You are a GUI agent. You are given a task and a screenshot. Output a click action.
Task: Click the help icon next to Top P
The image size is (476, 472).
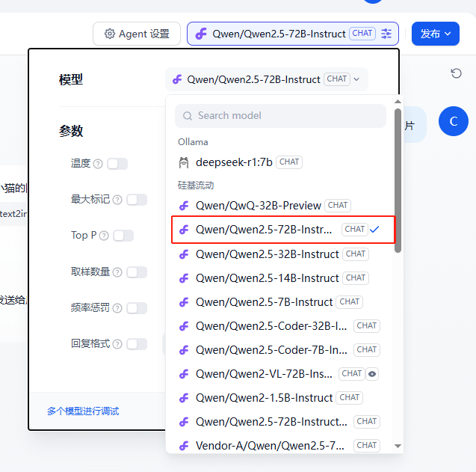(104, 236)
